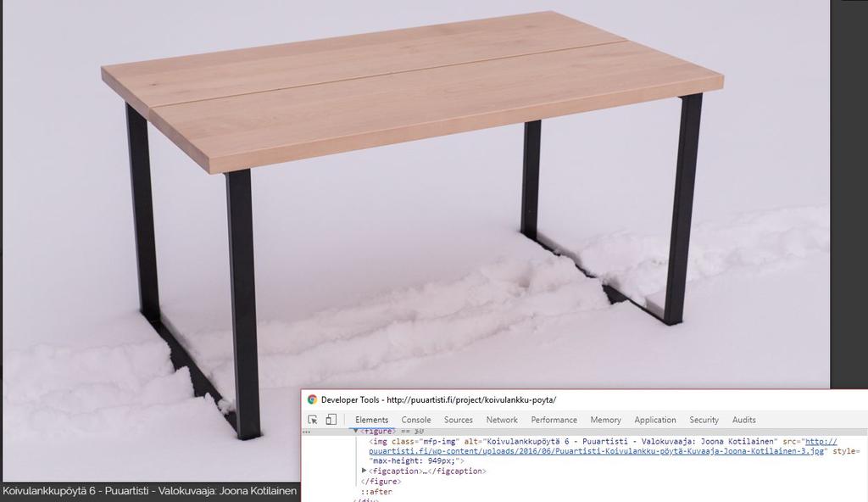This screenshot has width=868, height=502.
Task: Open the Performance tab
Action: (554, 420)
